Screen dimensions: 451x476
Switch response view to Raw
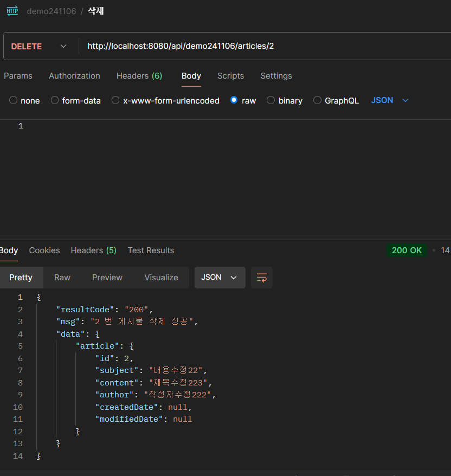[x=62, y=278]
